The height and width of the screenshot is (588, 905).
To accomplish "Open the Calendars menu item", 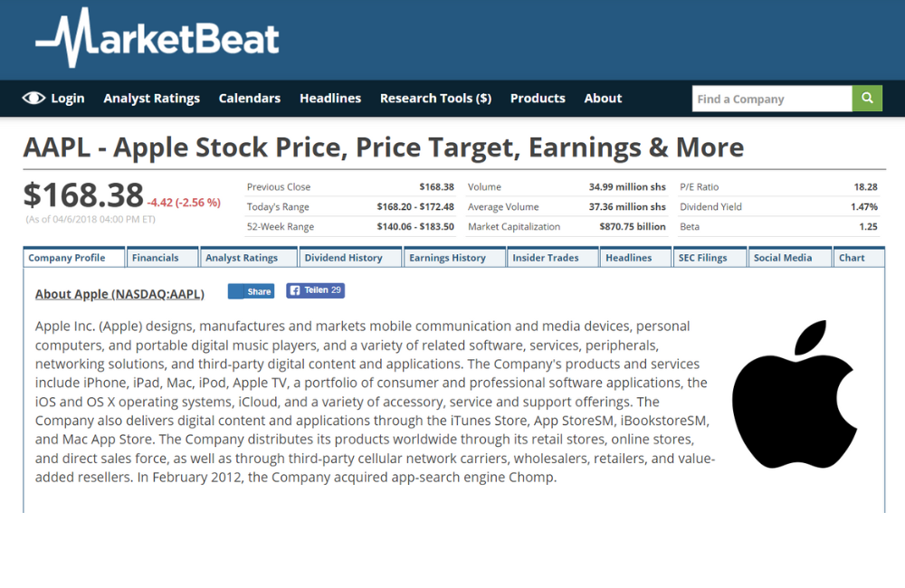I will [x=249, y=99].
